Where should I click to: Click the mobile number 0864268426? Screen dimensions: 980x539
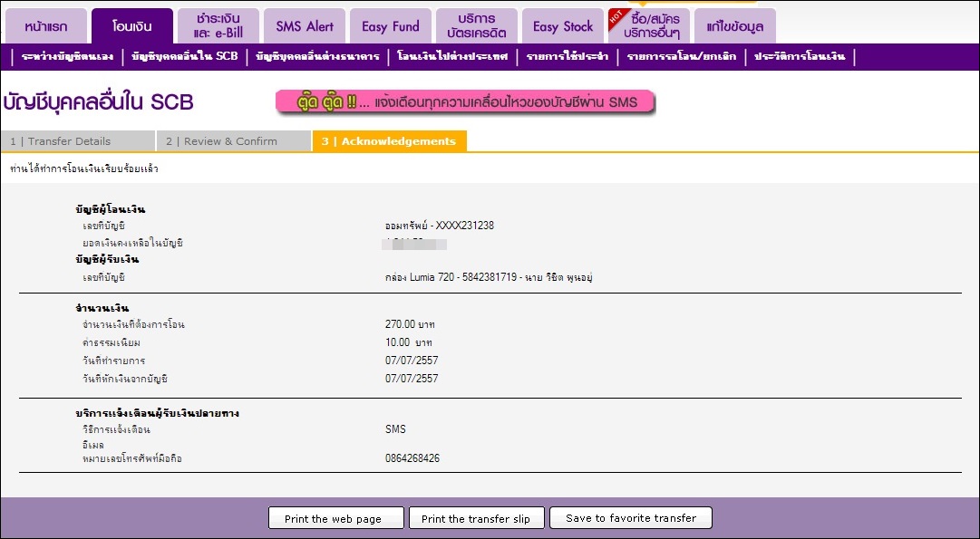click(412, 458)
